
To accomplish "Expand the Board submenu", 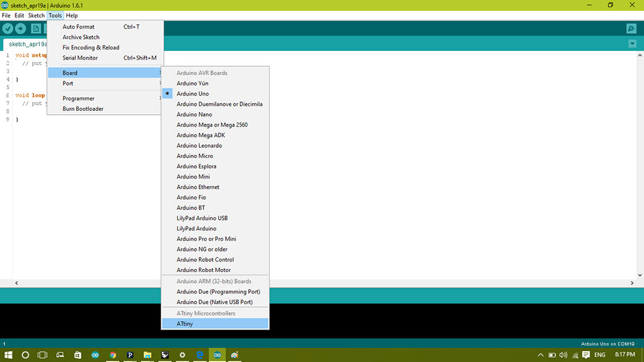I will 106,73.
